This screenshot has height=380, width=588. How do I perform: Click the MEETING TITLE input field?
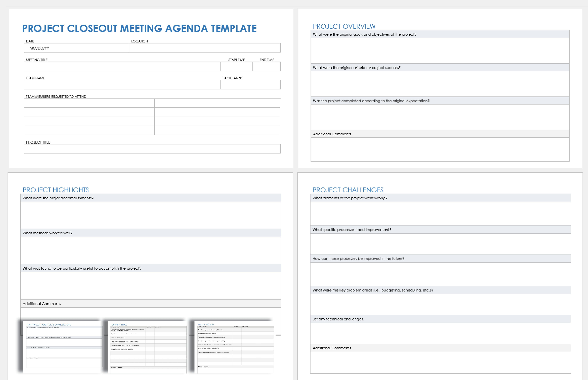tap(122, 66)
